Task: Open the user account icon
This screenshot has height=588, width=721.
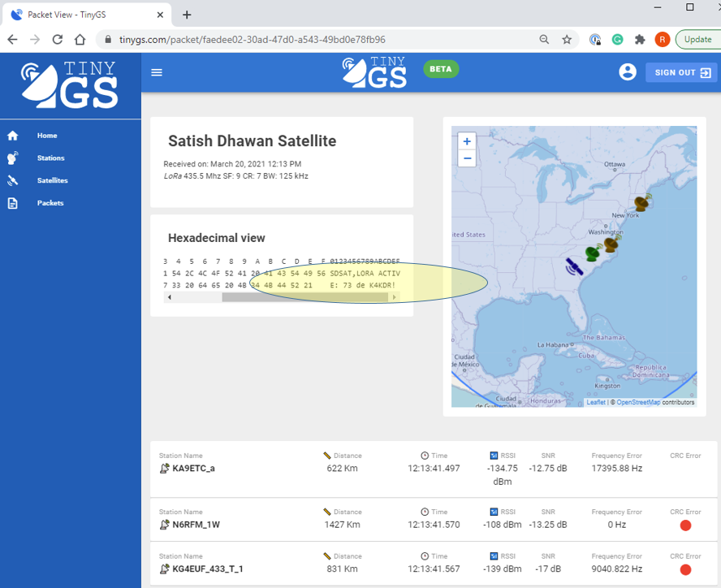Action: (627, 72)
